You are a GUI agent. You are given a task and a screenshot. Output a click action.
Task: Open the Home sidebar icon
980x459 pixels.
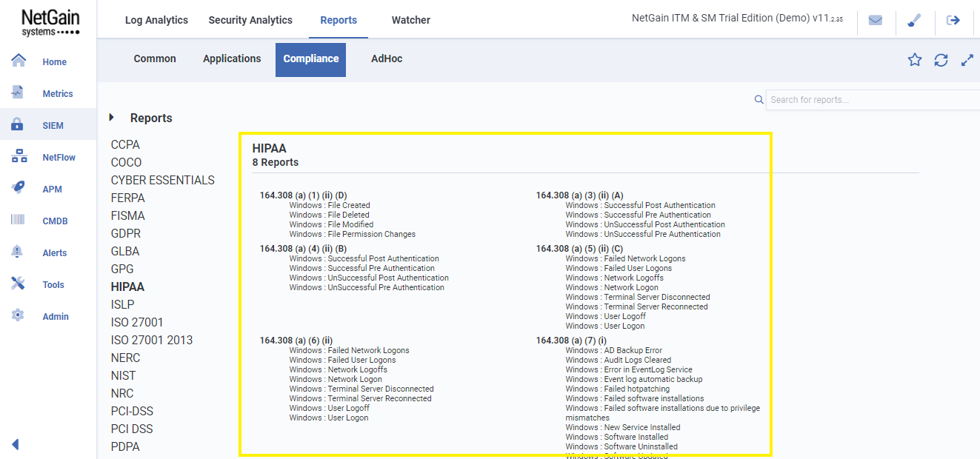[x=19, y=61]
